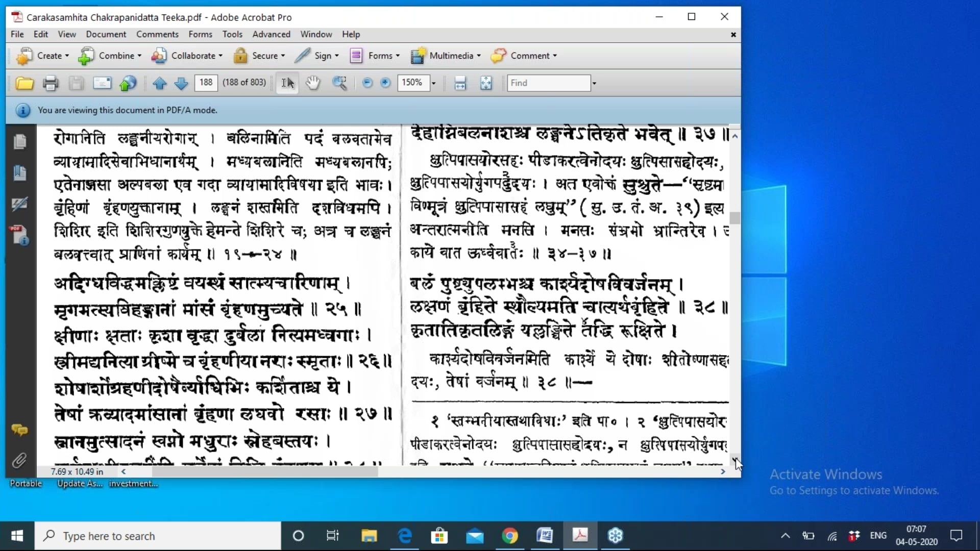Go to next page arrow

tap(181, 83)
